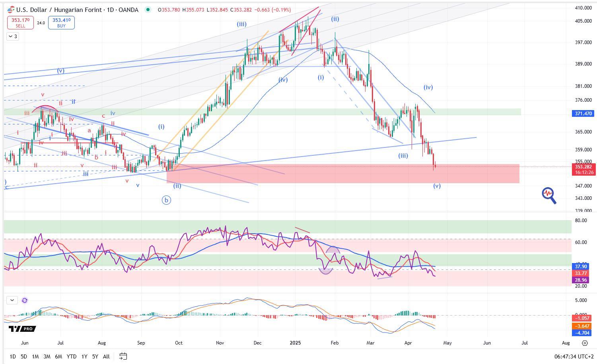Click the purple refresh indicator icon
This screenshot has width=597, height=364.
point(25,300)
